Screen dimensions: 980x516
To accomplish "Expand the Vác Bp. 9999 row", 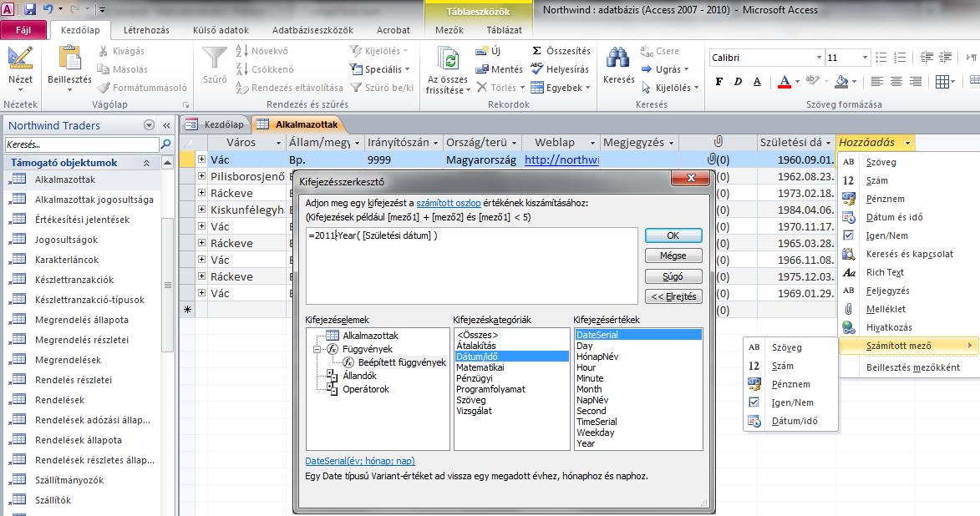I will pos(202,159).
